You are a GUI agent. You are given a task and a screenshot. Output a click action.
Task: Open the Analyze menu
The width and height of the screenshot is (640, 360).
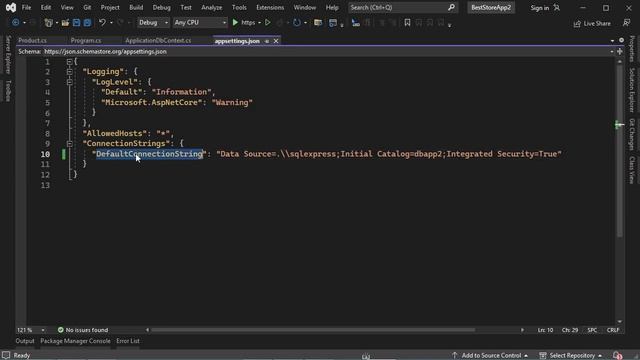pos(211,7)
